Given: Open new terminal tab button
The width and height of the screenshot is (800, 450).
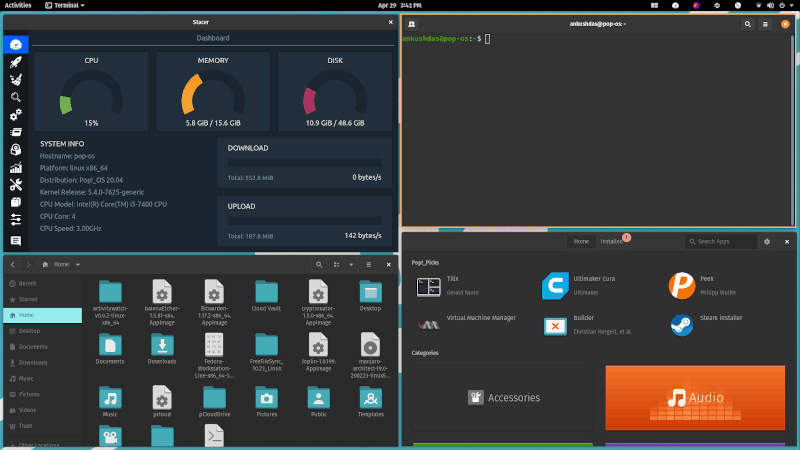Looking at the screenshot, I should pyautogui.click(x=412, y=23).
